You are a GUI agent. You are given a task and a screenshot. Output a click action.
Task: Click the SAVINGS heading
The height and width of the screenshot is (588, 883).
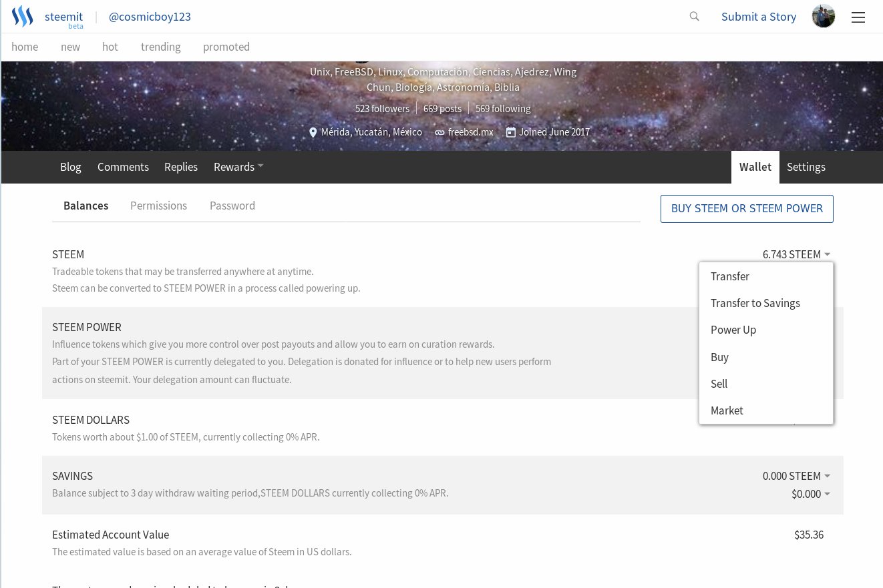(x=72, y=476)
